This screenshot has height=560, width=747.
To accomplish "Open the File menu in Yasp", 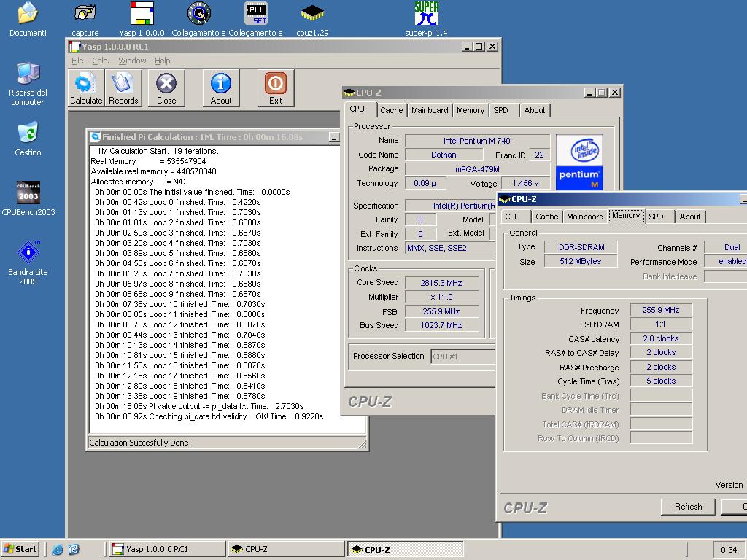I will (77, 61).
